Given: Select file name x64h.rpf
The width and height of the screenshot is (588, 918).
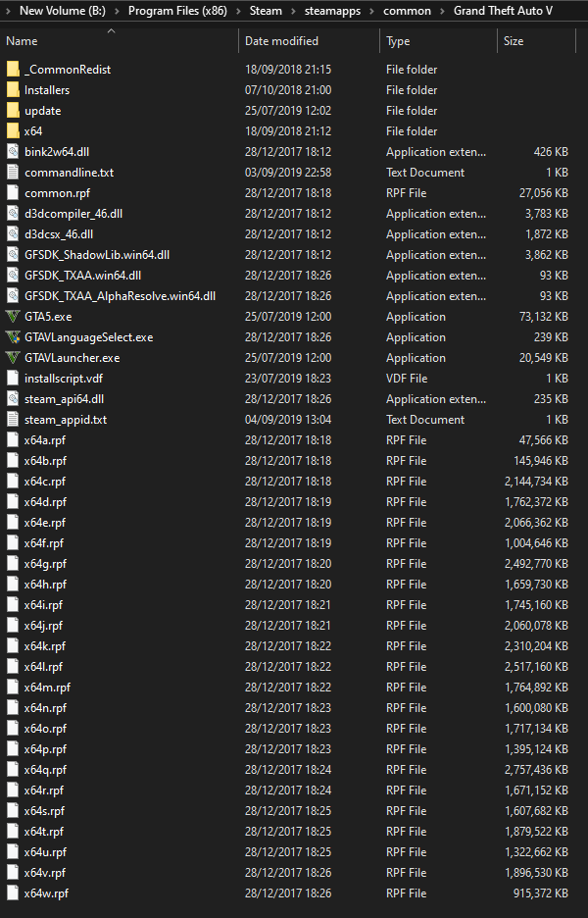Looking at the screenshot, I should 45,585.
